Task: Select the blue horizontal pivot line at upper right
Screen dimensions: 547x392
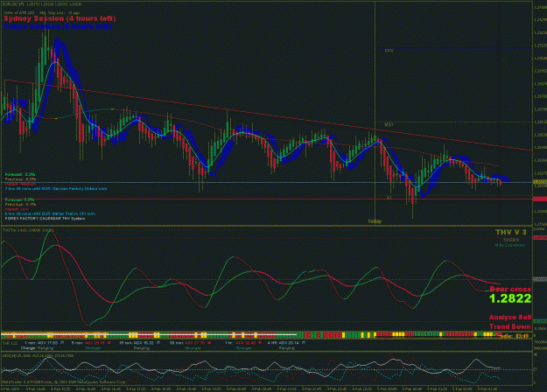Action: pos(453,48)
